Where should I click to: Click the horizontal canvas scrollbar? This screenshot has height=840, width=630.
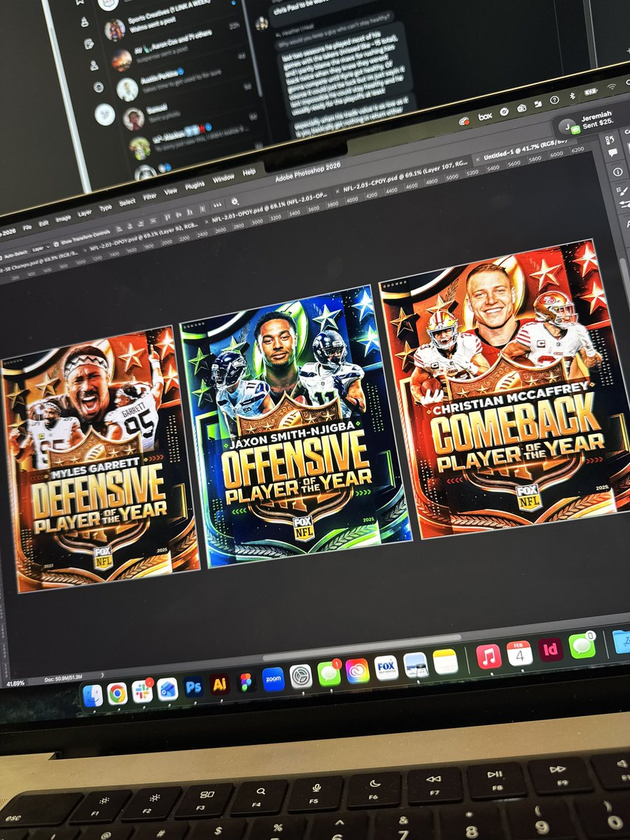tap(360, 647)
